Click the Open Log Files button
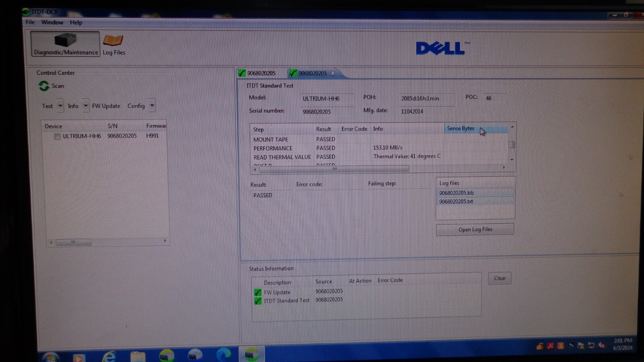Image resolution: width=644 pixels, height=362 pixels. (475, 229)
